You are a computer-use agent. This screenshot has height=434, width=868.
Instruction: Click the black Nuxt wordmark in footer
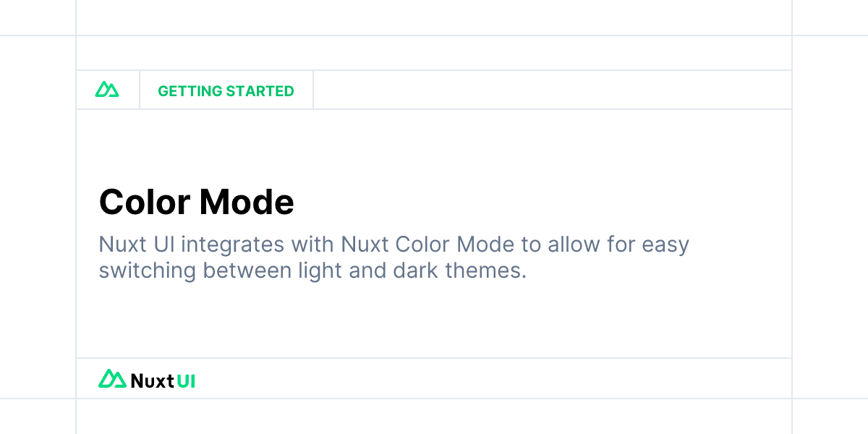153,380
